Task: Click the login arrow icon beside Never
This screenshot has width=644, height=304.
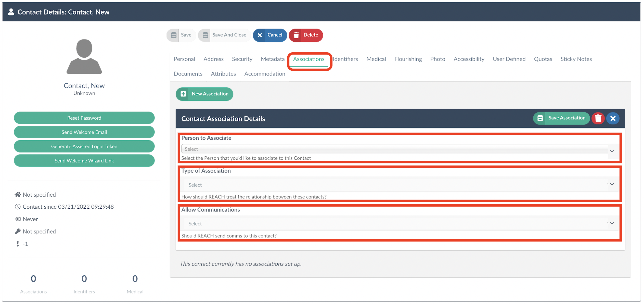Action: (x=18, y=219)
